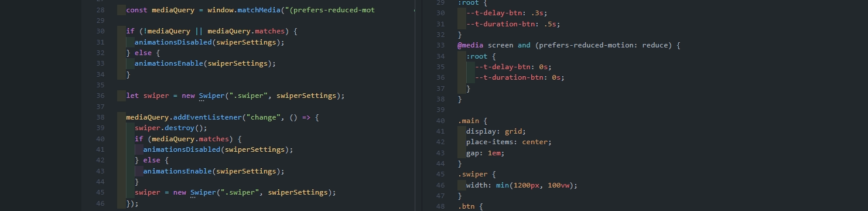
Task: Place cursor on swiper.destroy() call
Action: (171, 128)
